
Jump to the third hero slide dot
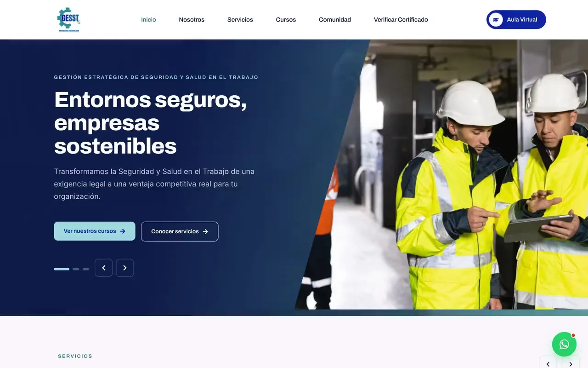coord(86,269)
